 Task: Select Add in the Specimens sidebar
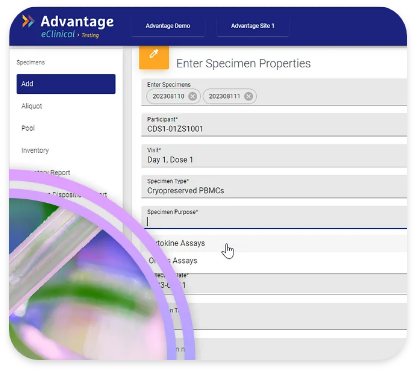tap(66, 84)
